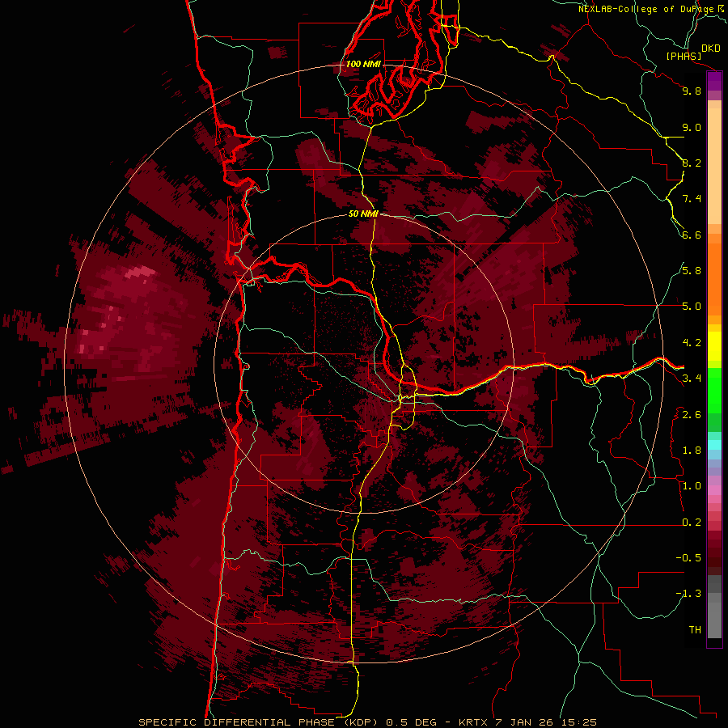Click the 7.4 legend value
The image size is (728, 728).
pyautogui.click(x=692, y=199)
